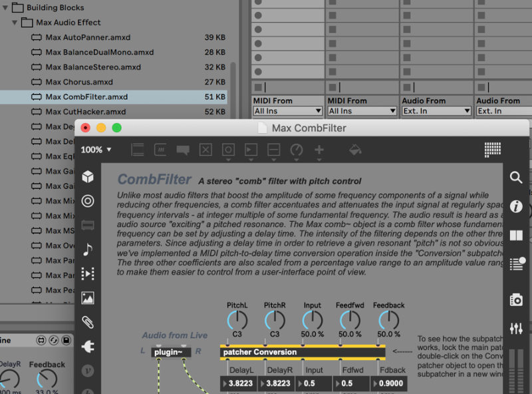This screenshot has height=394, width=532.
Task: Click the Input dial in patcher
Action: coord(313,320)
